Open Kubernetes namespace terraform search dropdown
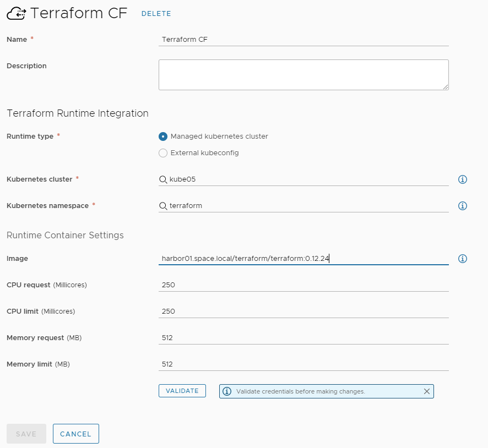 point(303,206)
